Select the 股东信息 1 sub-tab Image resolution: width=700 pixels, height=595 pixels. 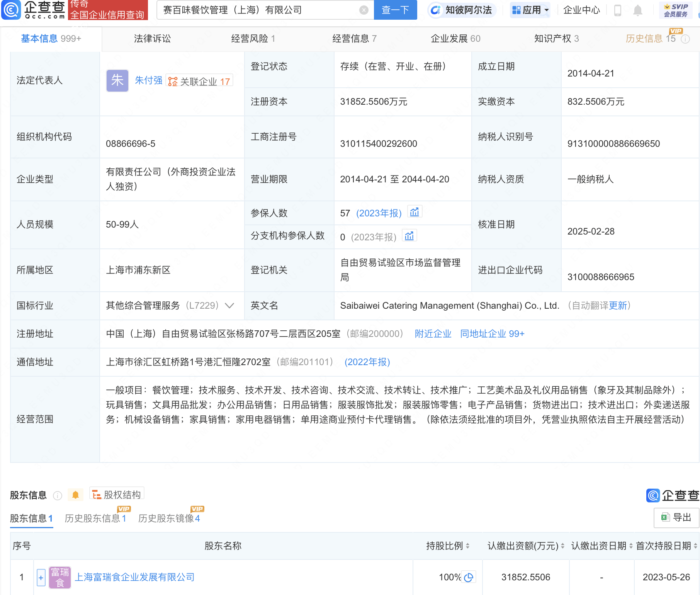tap(31, 518)
